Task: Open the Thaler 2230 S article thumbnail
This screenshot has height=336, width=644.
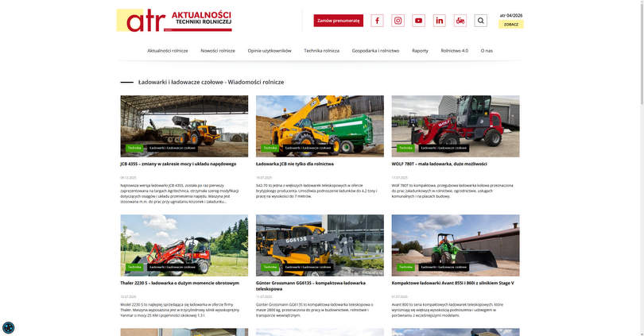Action: pos(184,245)
